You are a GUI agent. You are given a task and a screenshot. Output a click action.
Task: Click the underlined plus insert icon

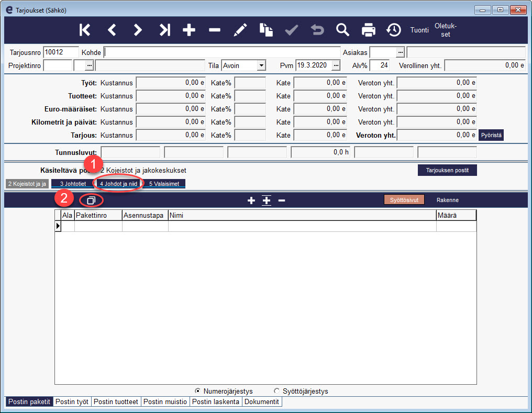point(267,200)
